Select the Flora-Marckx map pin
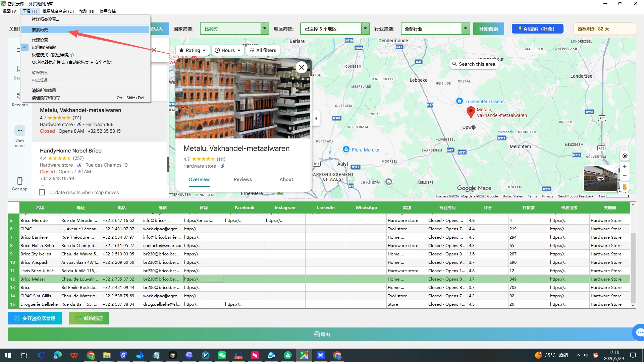The height and width of the screenshot is (362, 644). (x=346, y=149)
